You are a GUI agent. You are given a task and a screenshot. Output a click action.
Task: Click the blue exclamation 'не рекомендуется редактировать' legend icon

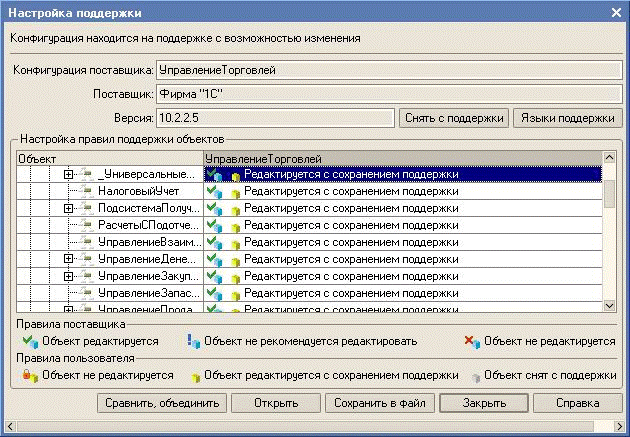[194, 342]
